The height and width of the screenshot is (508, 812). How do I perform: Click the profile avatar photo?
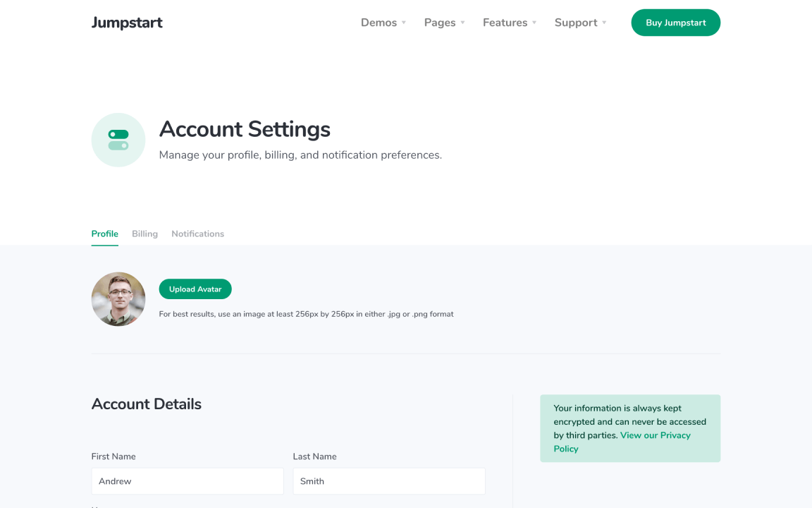point(118,299)
